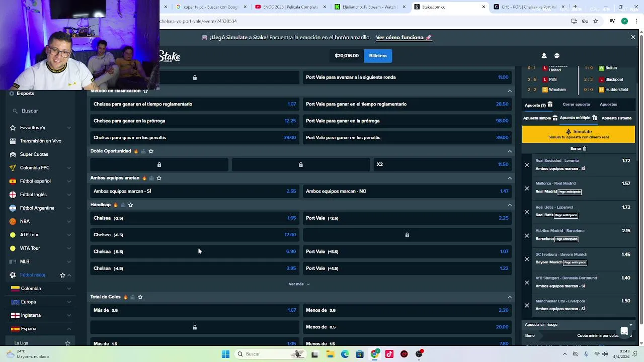Remove Real Betis - Espanyol bet with X
The height and width of the screenshot is (362, 644).
(527, 212)
